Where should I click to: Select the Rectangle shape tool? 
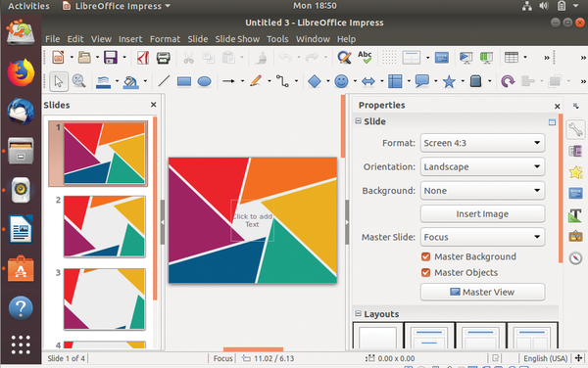184,81
